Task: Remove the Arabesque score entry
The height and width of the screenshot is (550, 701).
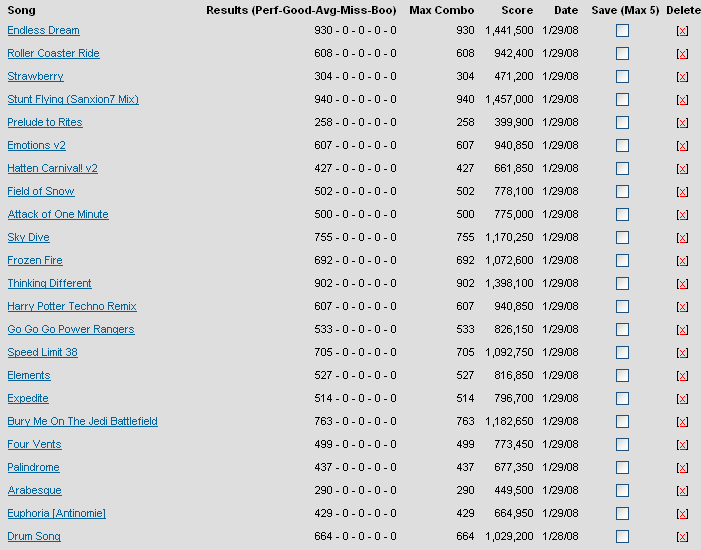Action: tap(682, 491)
